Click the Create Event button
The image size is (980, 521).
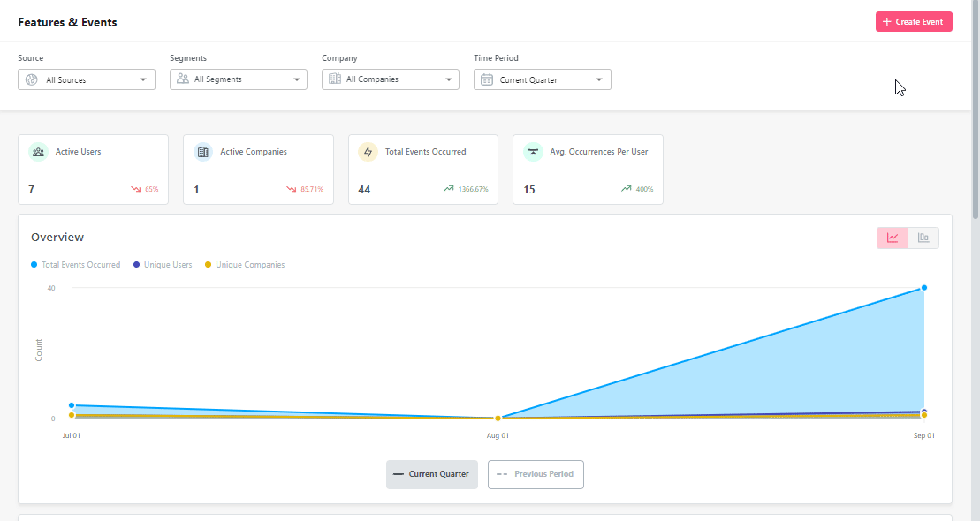click(x=914, y=21)
